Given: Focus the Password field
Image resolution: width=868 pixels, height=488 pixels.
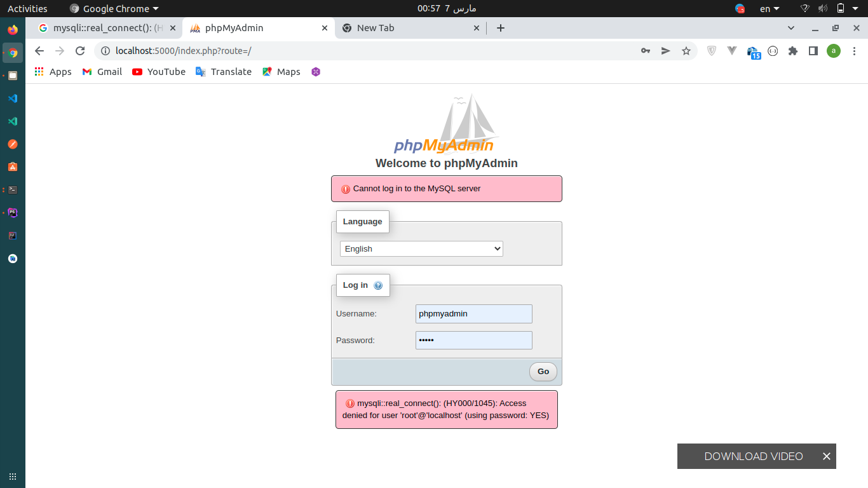Looking at the screenshot, I should click(474, 341).
